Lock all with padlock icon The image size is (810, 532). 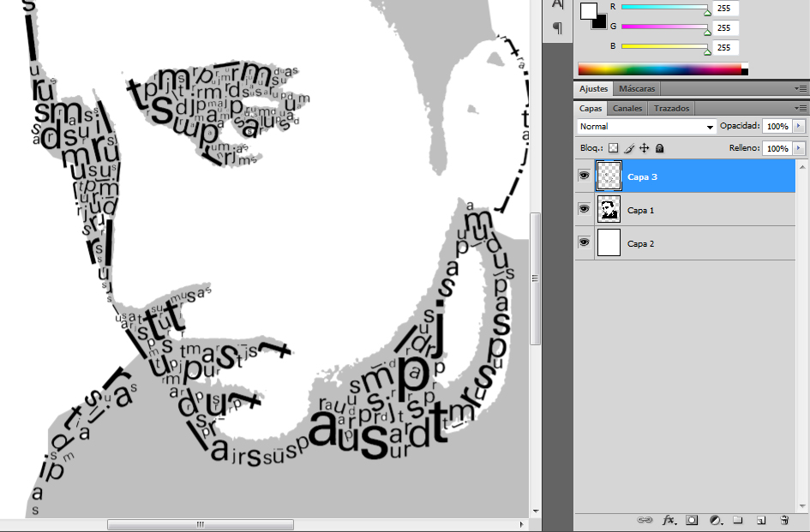(660, 148)
